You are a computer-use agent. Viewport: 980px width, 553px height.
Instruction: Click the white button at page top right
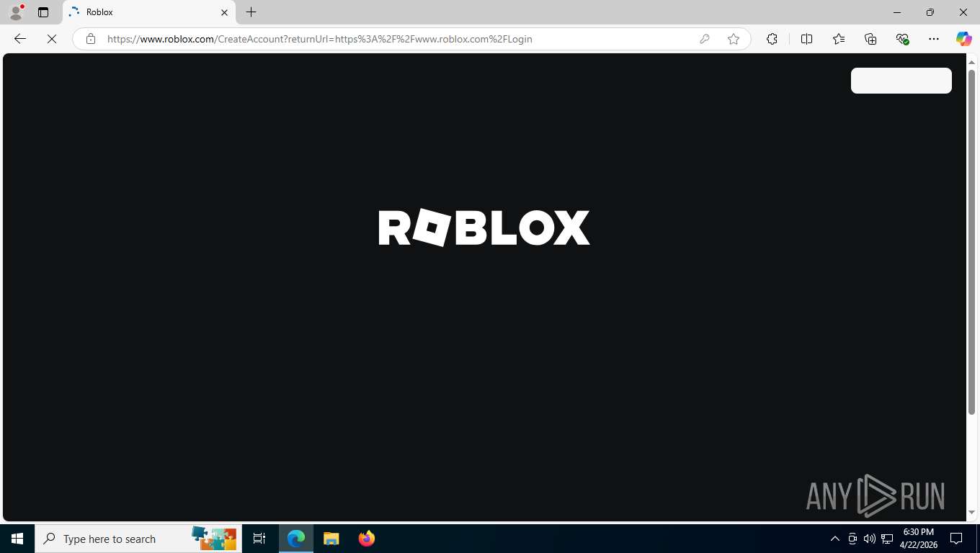click(901, 81)
